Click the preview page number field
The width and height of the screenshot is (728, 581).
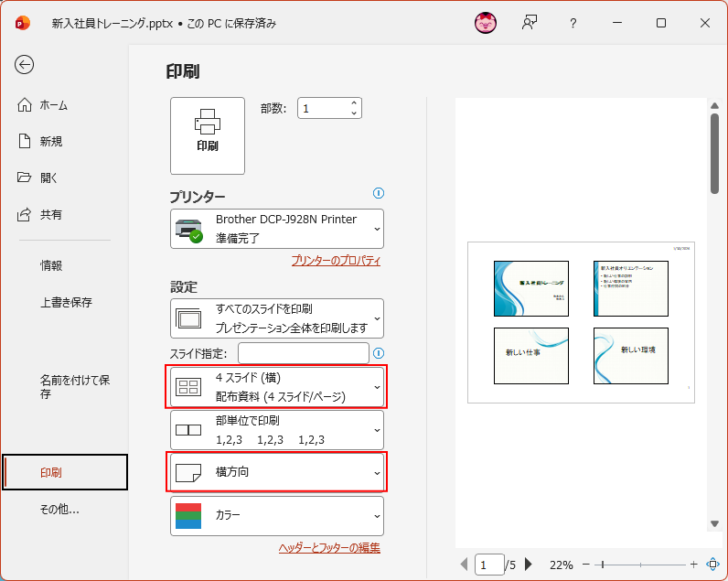[x=489, y=565]
